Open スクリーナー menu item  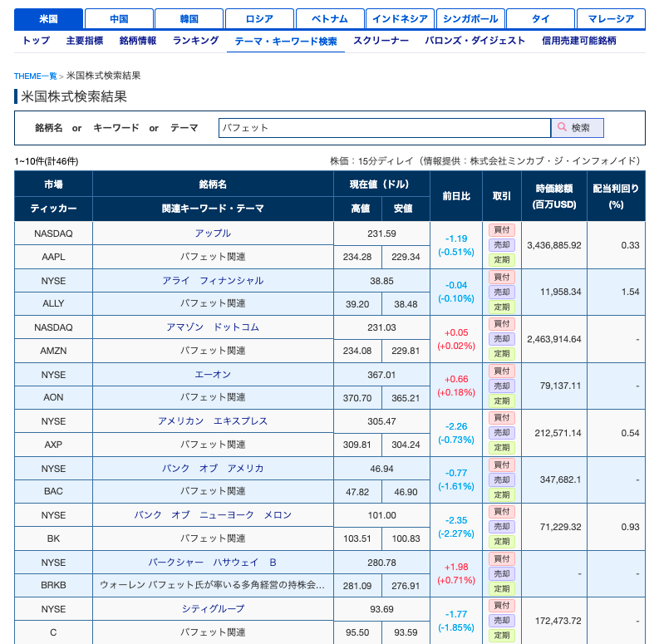click(381, 41)
